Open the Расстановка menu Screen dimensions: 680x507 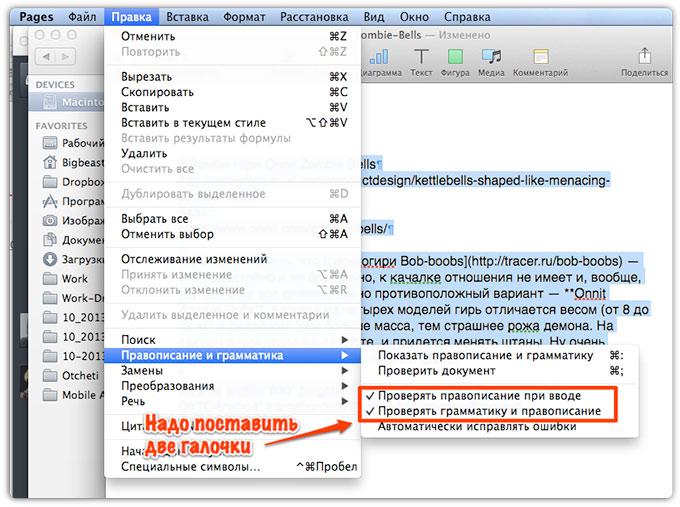314,17
